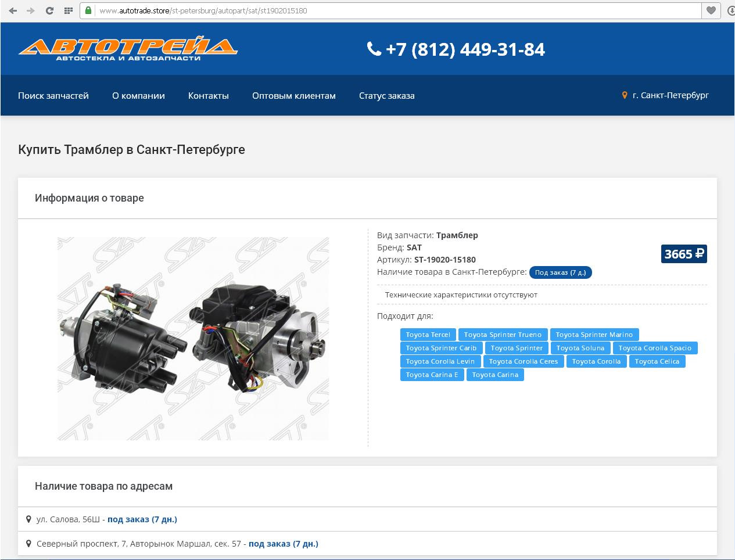735x560 pixels.
Task: Reload the page with the refresh icon
Action: click(x=49, y=10)
